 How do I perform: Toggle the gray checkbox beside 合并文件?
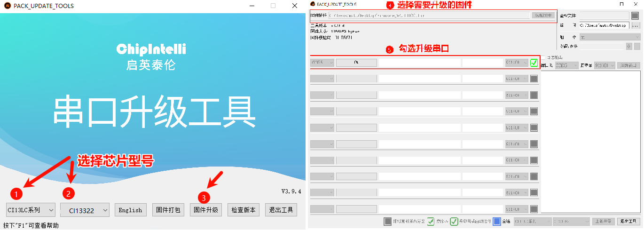pyautogui.click(x=635, y=16)
